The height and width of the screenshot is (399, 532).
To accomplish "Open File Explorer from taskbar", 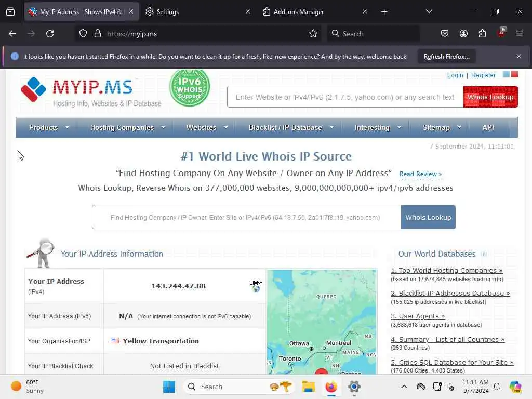I will point(309,387).
